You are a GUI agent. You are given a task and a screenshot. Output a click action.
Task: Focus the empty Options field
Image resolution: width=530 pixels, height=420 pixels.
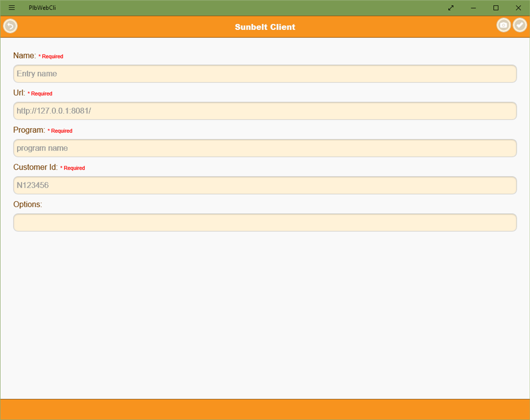coord(265,223)
